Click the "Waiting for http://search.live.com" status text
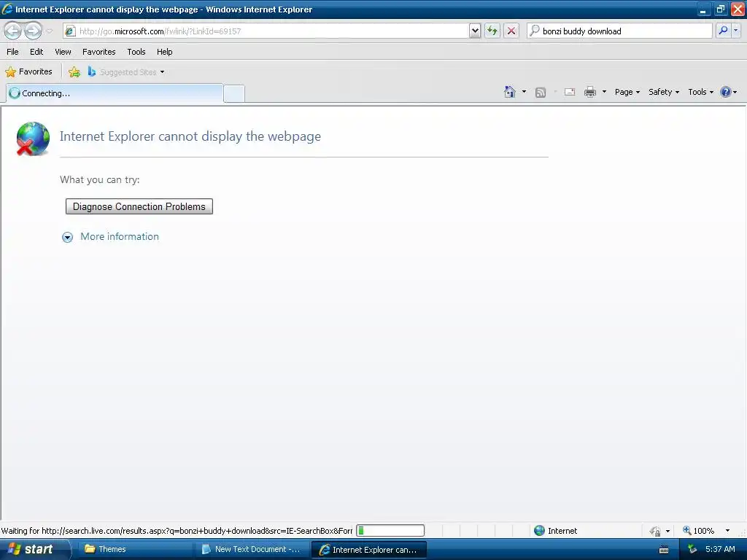 tap(177, 531)
